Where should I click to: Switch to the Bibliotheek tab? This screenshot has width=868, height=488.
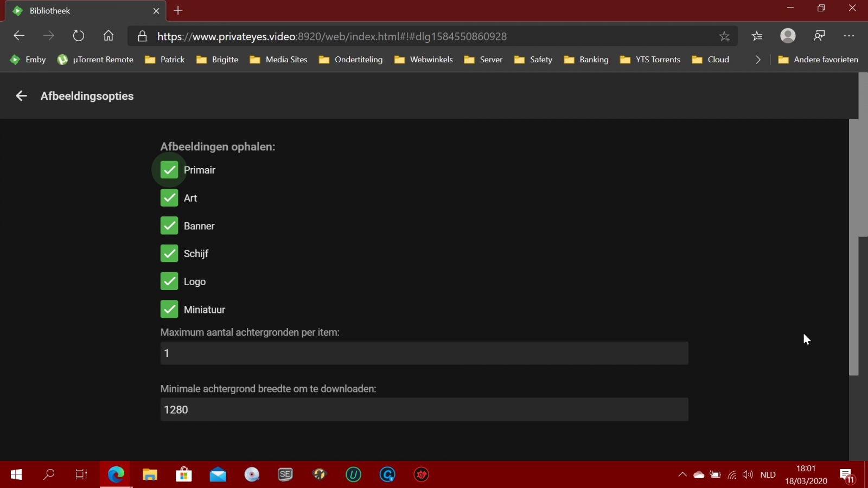coord(81,11)
